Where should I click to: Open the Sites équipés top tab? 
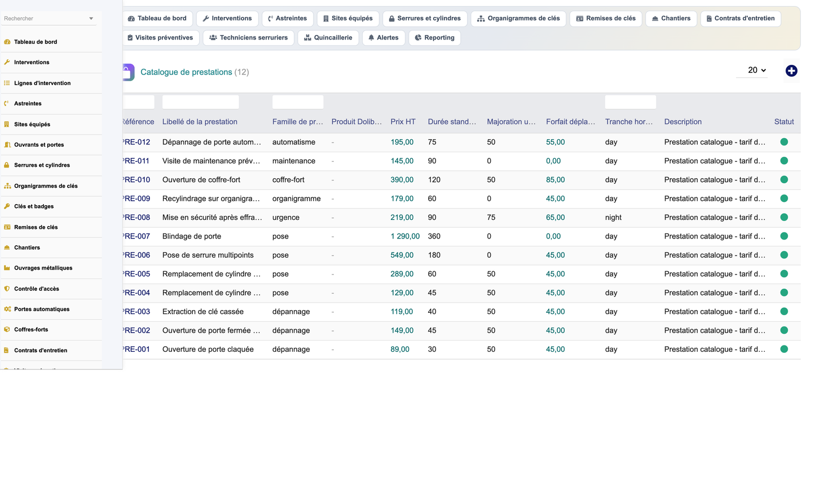coord(348,19)
